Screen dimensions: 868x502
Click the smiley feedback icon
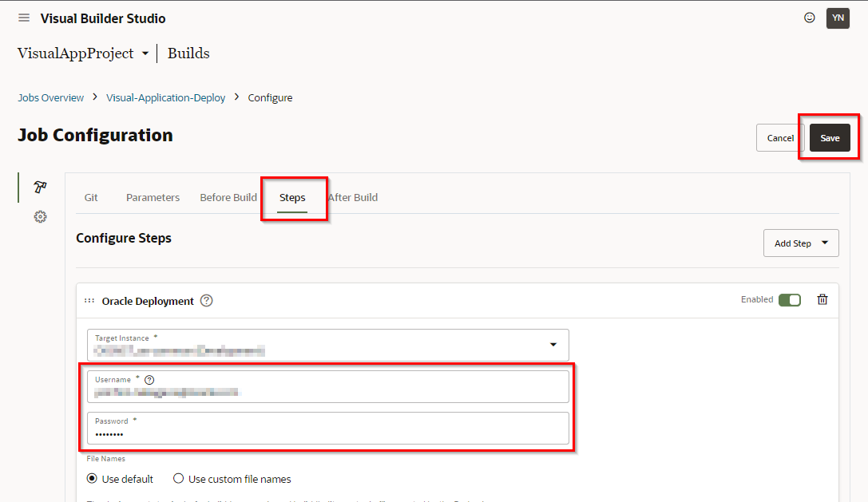point(810,18)
